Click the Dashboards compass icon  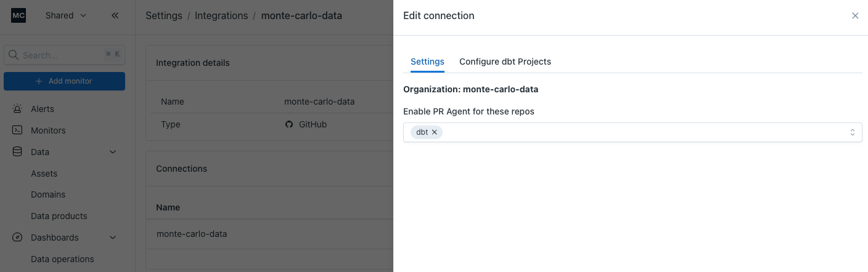click(x=17, y=238)
